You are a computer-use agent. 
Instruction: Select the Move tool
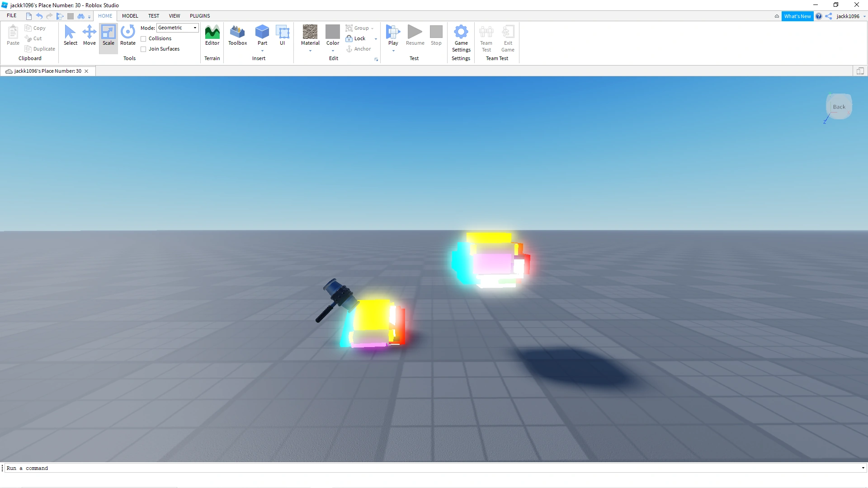89,35
